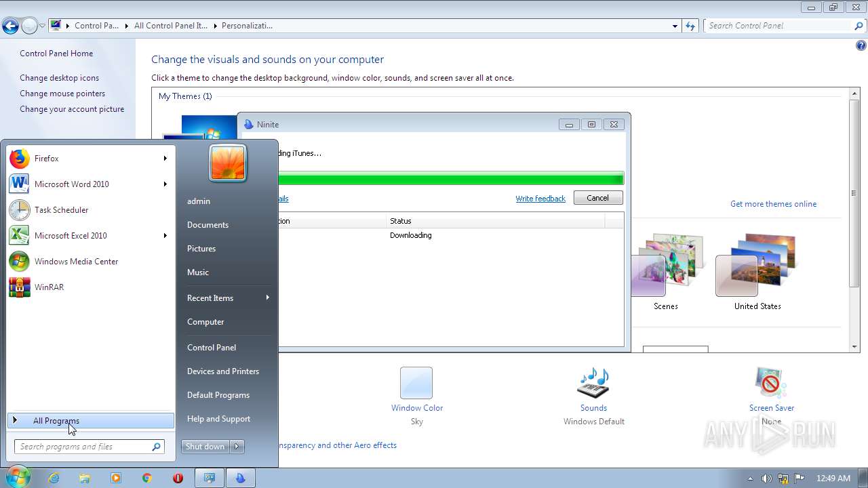Select the Ninite taskbar button
The width and height of the screenshot is (868, 488).
tap(240, 478)
